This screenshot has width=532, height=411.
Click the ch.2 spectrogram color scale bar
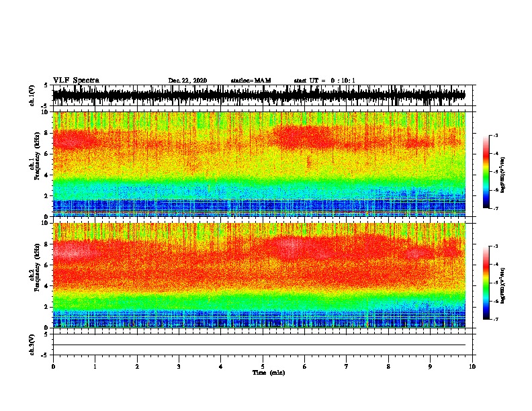[x=486, y=283]
